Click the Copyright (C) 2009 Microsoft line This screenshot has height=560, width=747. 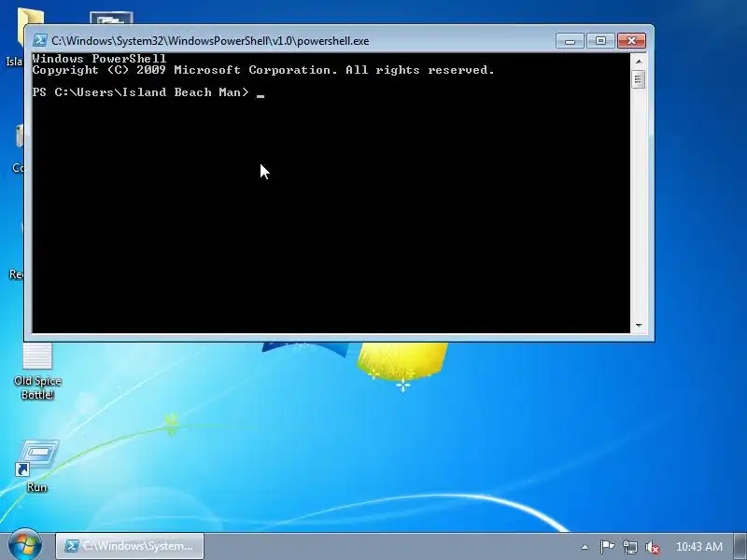coord(263,70)
